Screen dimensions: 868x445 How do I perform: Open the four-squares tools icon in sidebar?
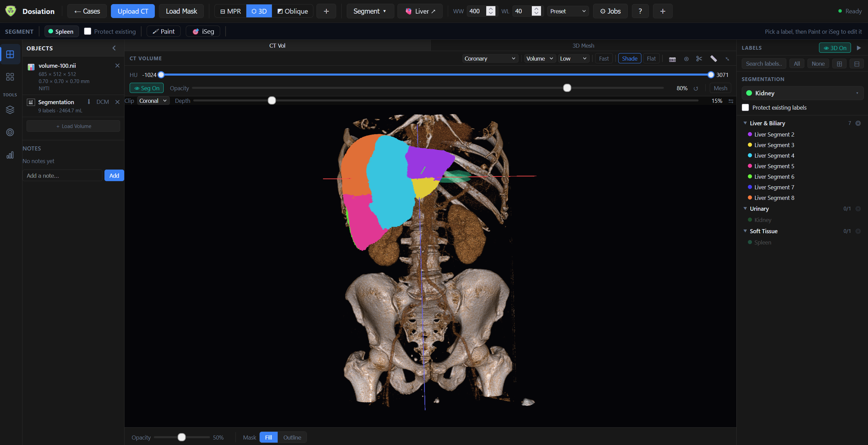tap(10, 77)
